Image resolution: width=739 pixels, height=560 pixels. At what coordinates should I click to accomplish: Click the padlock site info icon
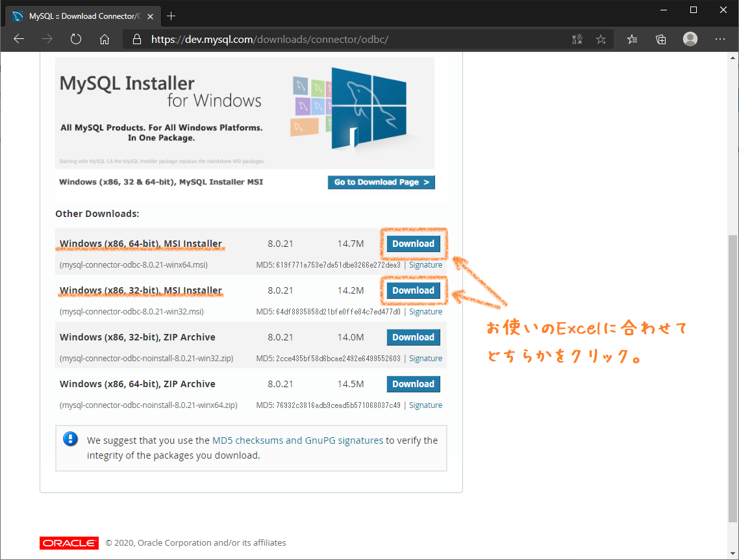tap(136, 39)
